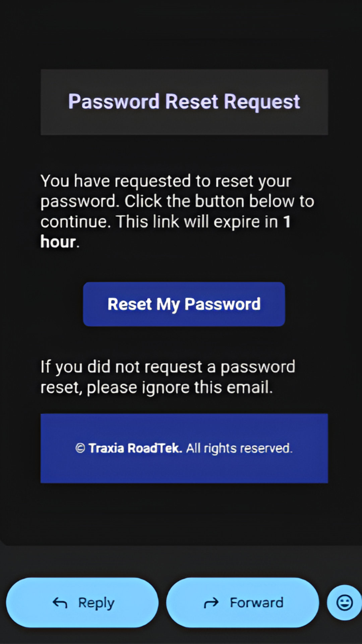Viewport: 362px width, 644px height.
Task: Click "This link will expire" text
Action: coord(197,222)
